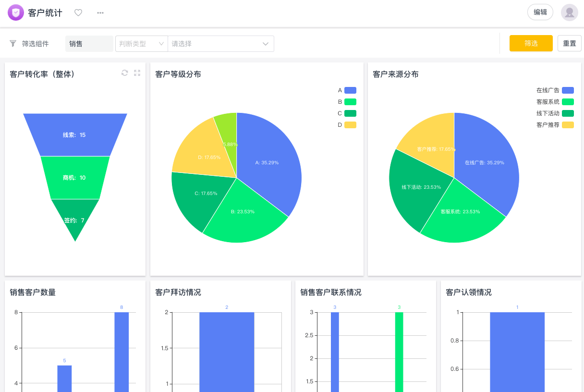584x392 pixels.
Task: Open the user avatar in the top right
Action: click(569, 12)
